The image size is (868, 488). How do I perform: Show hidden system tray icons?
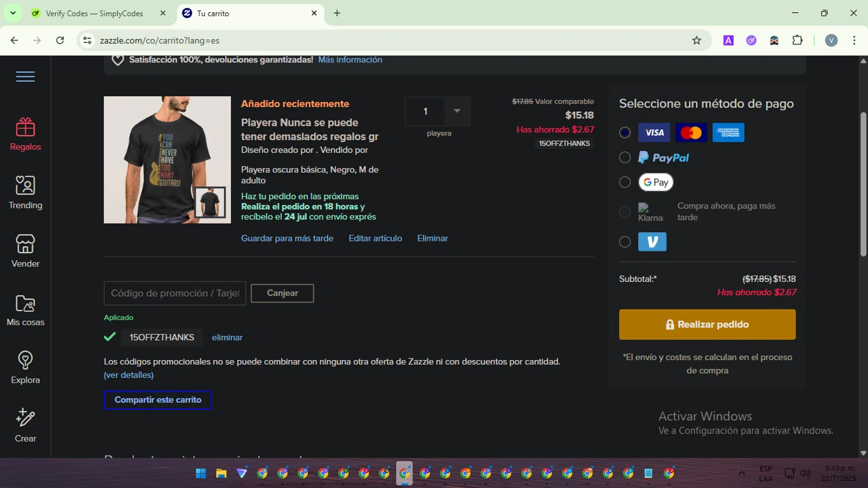(x=742, y=474)
